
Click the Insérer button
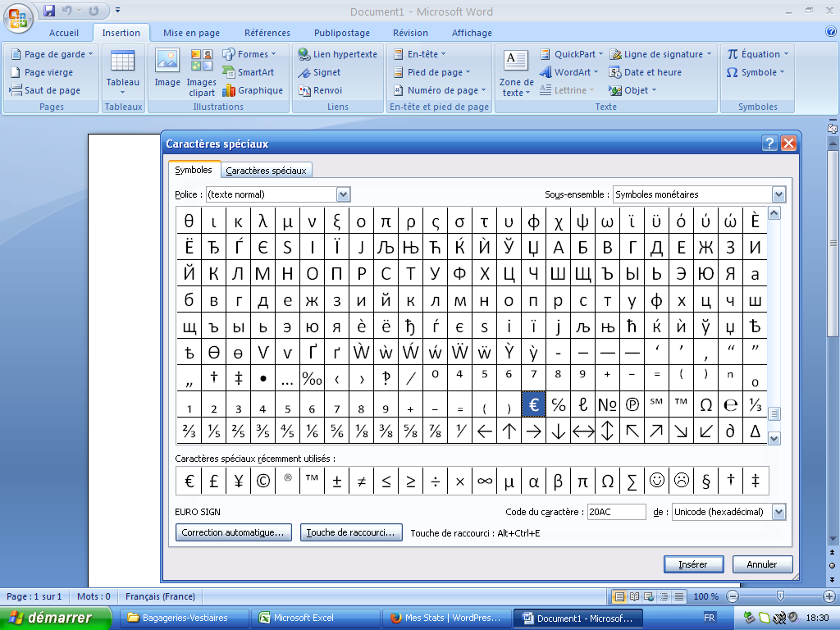pos(693,564)
